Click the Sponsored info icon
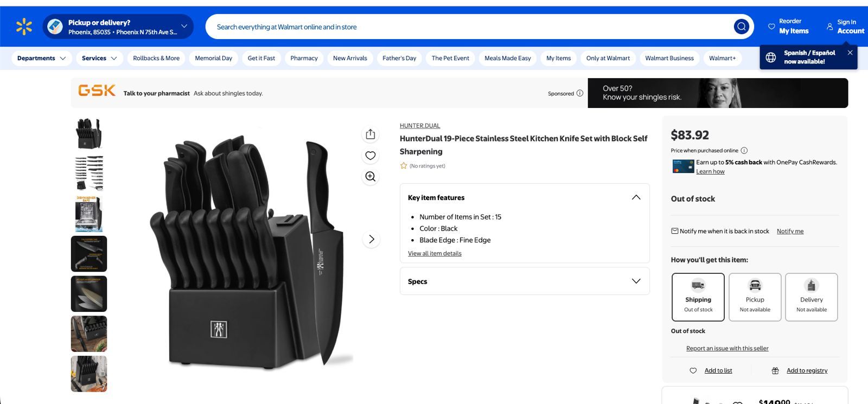This screenshot has height=404, width=868. tap(580, 93)
